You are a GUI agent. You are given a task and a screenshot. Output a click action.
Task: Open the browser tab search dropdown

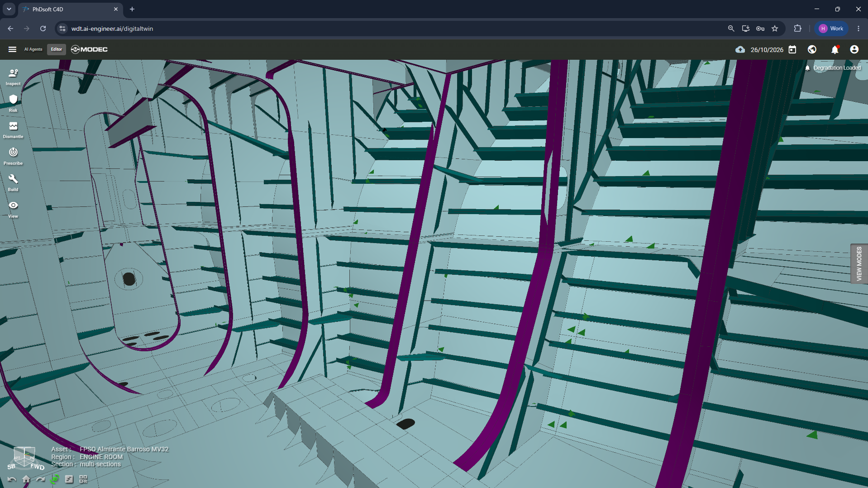point(9,9)
